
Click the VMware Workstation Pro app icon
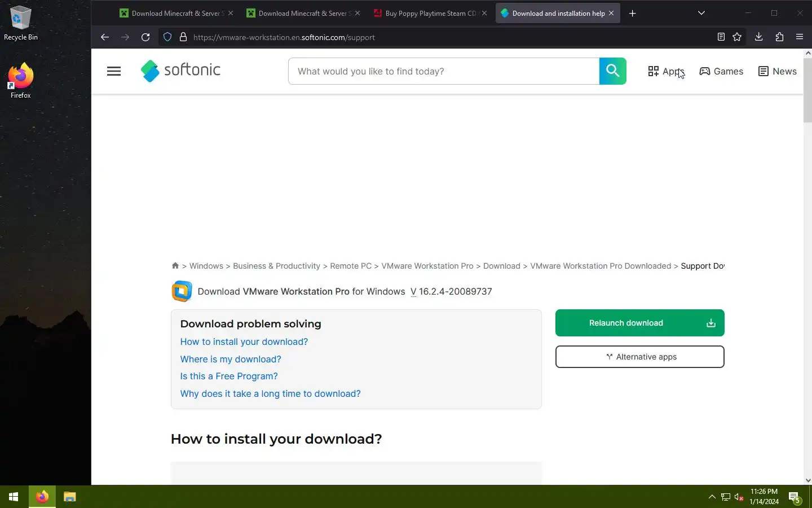[182, 291]
